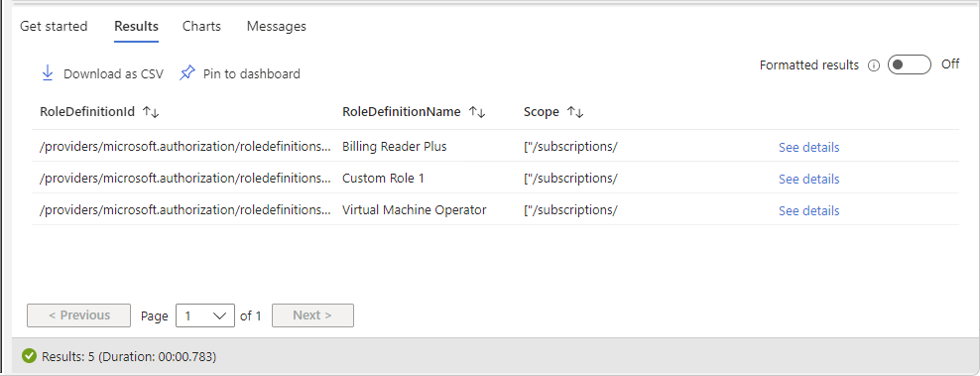Screen dimensions: 980x376
Task: See details for Custom Role 1
Action: (808, 179)
